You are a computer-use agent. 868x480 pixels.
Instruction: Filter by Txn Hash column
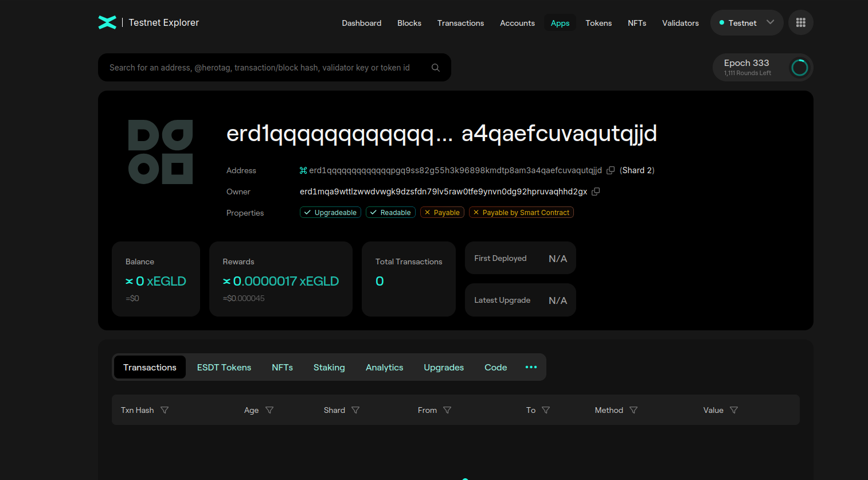coord(165,410)
